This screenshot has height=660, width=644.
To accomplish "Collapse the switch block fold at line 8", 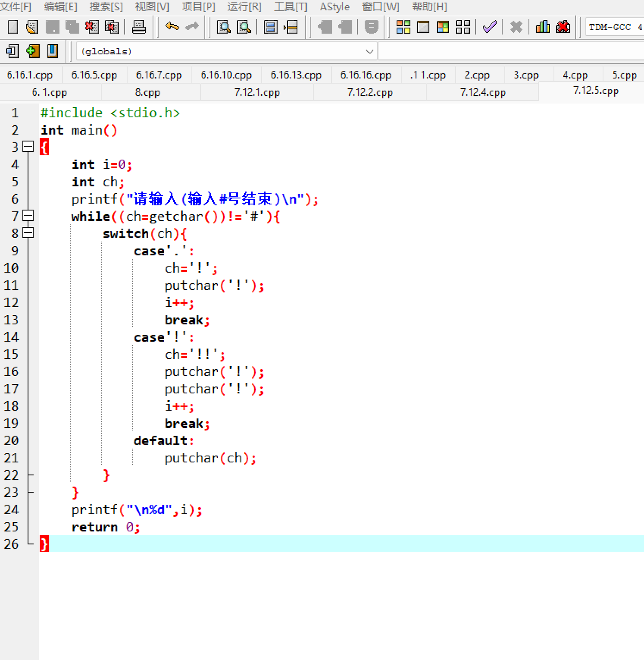I will click(x=28, y=233).
